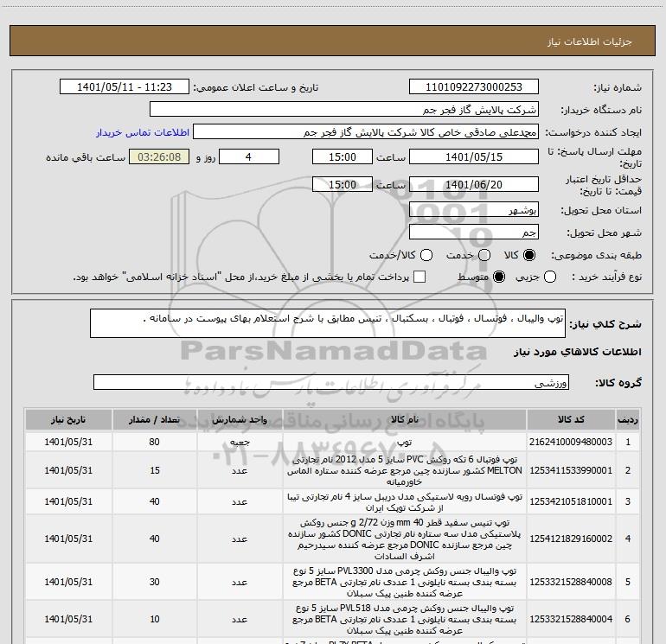The image size is (666, 644).
Task: Click the buyer name field شرکت پالایش گاز فجر جم
Action: [344, 110]
